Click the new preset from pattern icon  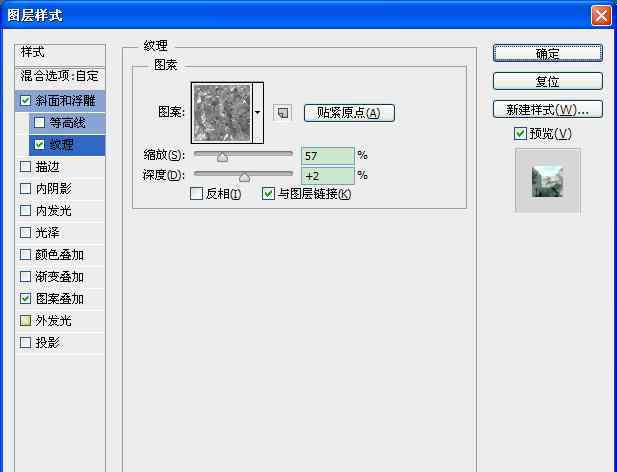coord(283,113)
